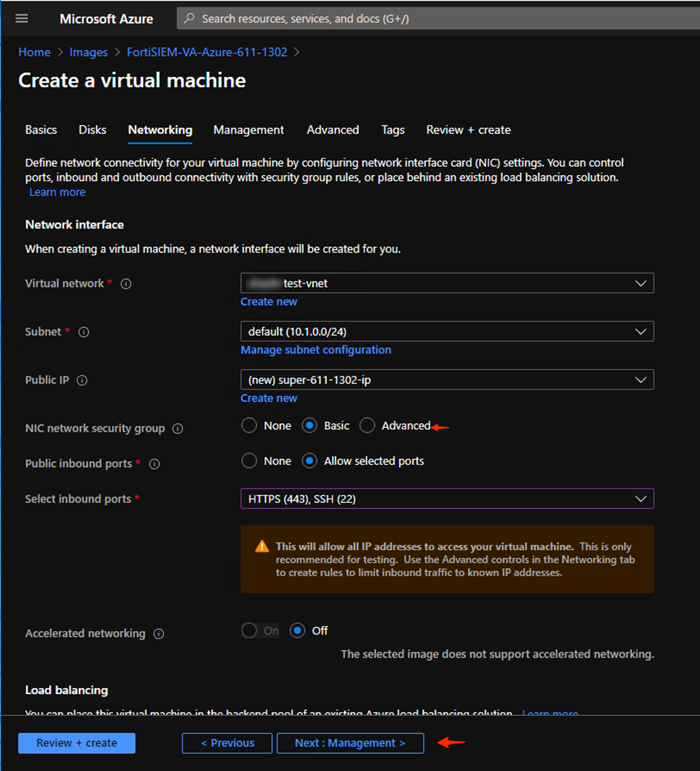Focus the Azure search resources field
700x771 pixels.
click(x=431, y=18)
